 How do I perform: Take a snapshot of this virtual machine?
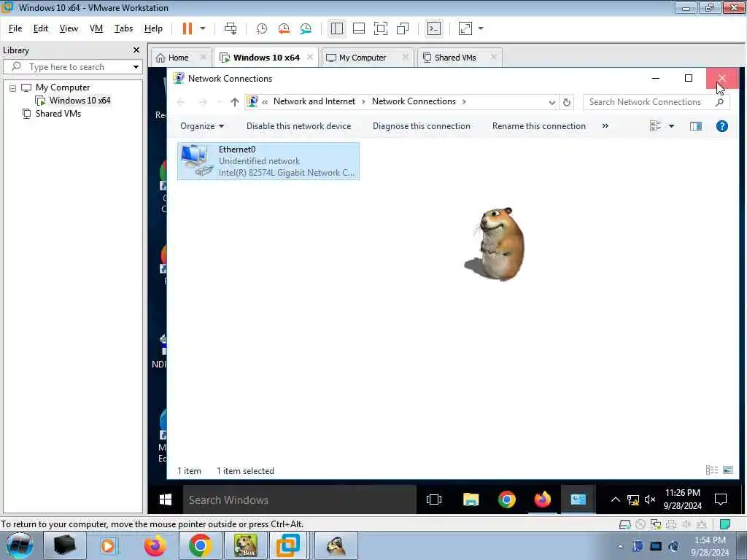(262, 28)
